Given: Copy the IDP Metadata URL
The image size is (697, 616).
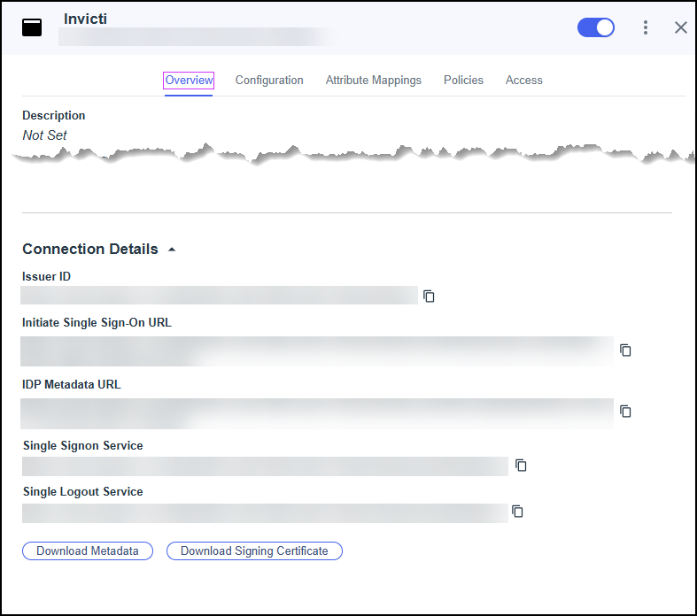Looking at the screenshot, I should (625, 412).
